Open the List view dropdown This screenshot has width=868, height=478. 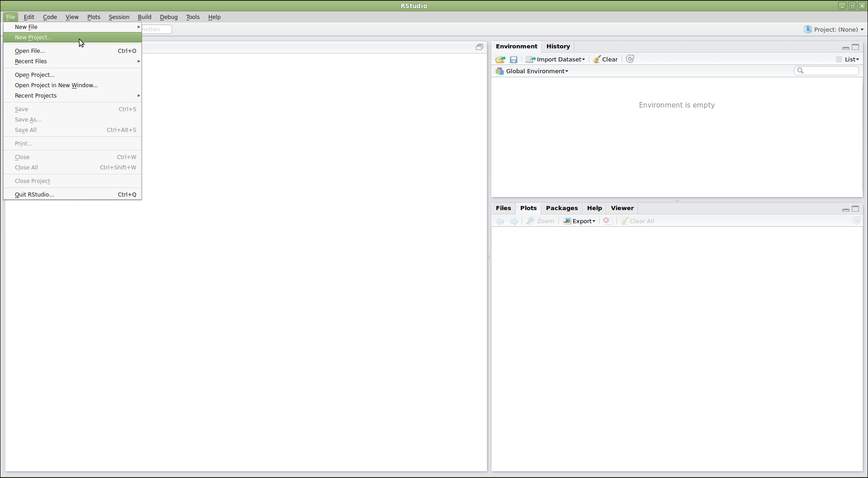click(x=847, y=60)
